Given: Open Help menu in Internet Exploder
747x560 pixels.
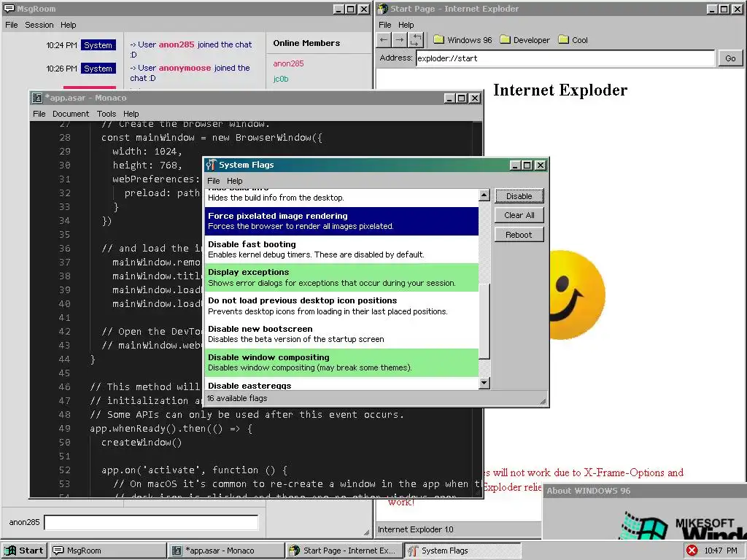Looking at the screenshot, I should pyautogui.click(x=406, y=25).
